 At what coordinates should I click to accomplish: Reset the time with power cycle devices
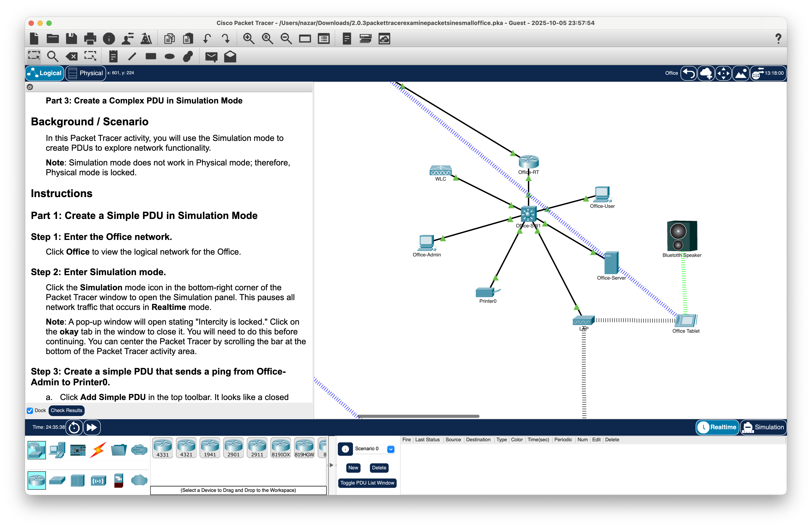(74, 427)
